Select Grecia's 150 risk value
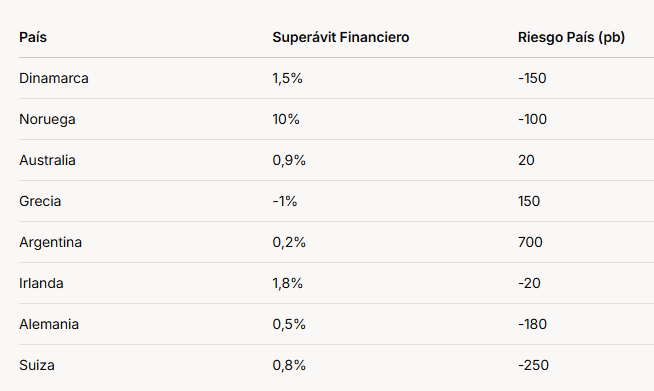This screenshot has width=654, height=391. 529,201
